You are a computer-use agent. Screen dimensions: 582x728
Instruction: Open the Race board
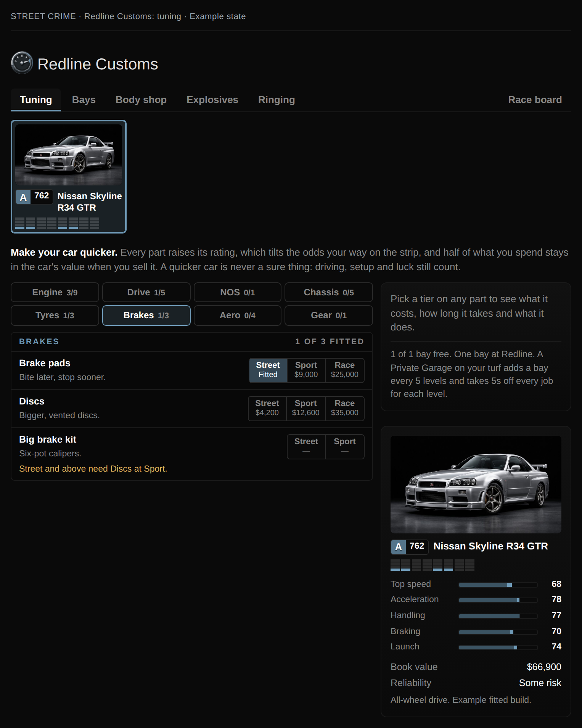tap(535, 100)
